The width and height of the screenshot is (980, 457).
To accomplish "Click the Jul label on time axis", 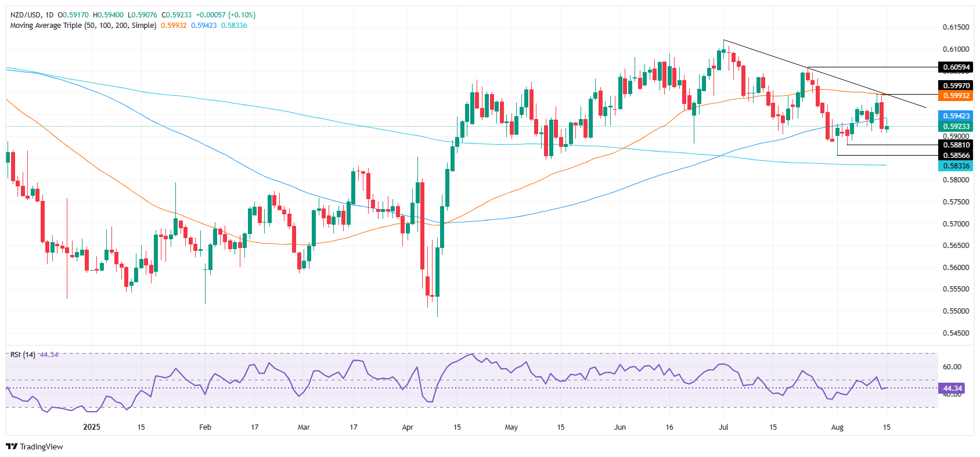I will click(x=723, y=427).
